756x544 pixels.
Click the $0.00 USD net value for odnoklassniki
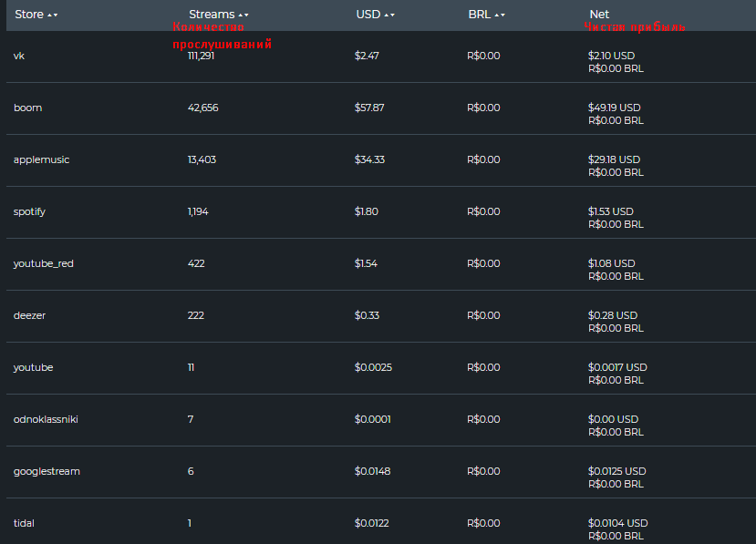pyautogui.click(x=614, y=420)
